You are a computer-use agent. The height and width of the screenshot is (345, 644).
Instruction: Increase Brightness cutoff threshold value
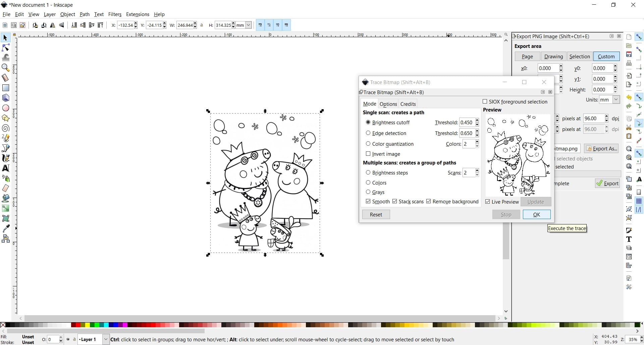[x=477, y=121]
